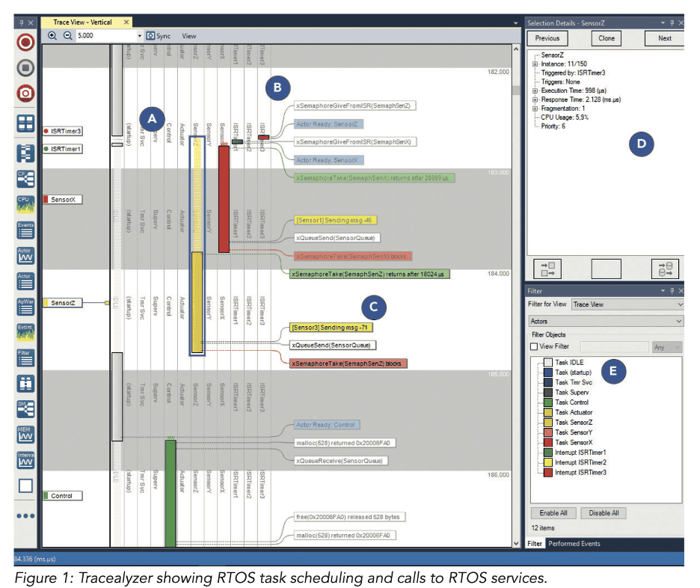This screenshot has width=700, height=588.
Task: Open the Selection Details panel options arrow
Action: [663, 22]
